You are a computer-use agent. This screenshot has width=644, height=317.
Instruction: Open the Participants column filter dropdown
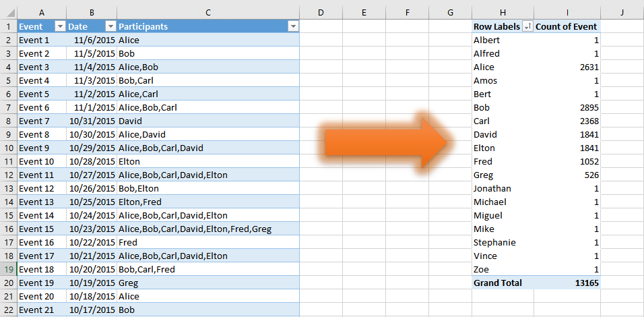coord(293,27)
